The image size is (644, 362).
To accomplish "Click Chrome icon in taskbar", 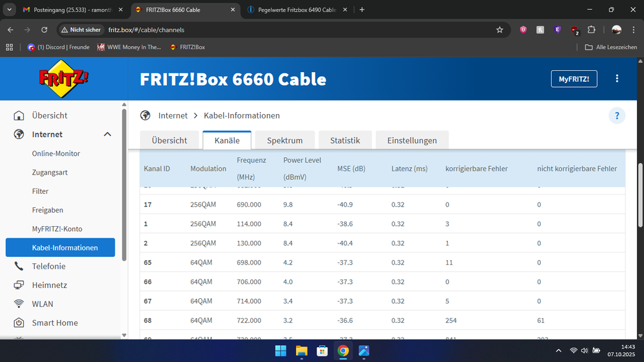I will [x=343, y=351].
